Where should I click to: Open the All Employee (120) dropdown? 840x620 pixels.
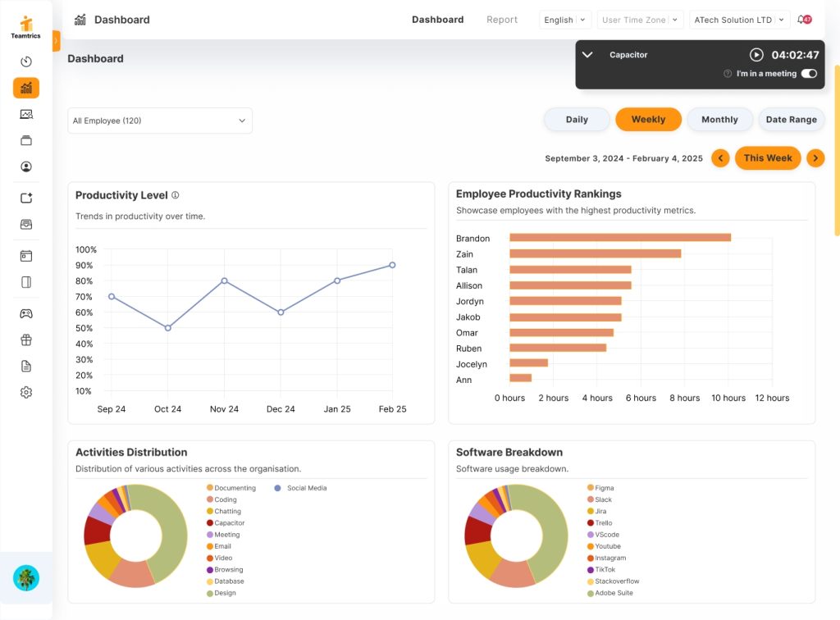point(160,121)
